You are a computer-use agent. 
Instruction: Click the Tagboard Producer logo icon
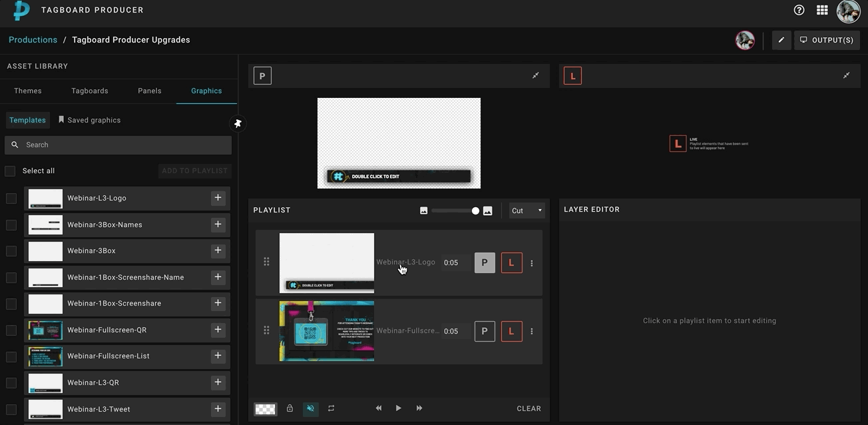click(21, 10)
